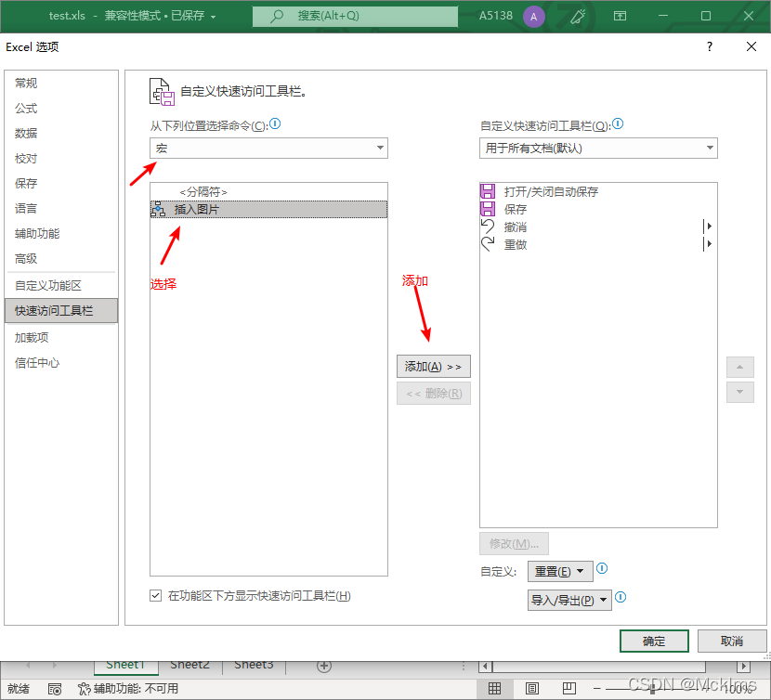Screen dimensions: 771x700
Task: Open the 信任中心 options category
Action: click(37, 363)
